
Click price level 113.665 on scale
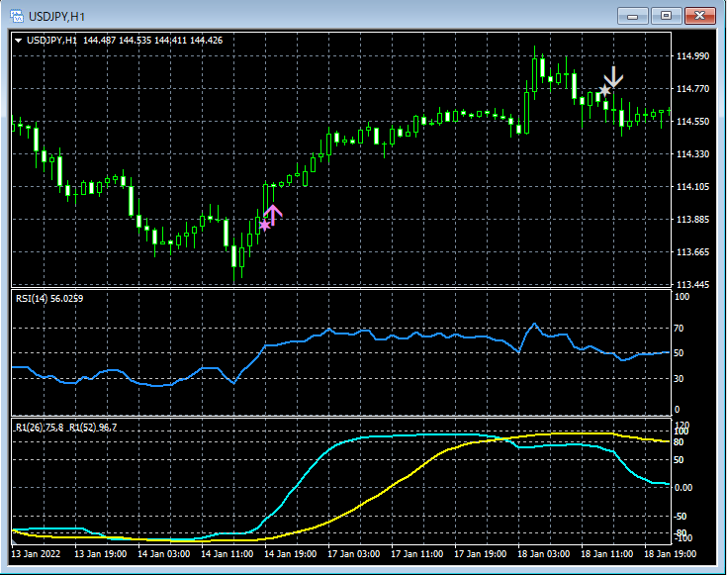click(692, 252)
